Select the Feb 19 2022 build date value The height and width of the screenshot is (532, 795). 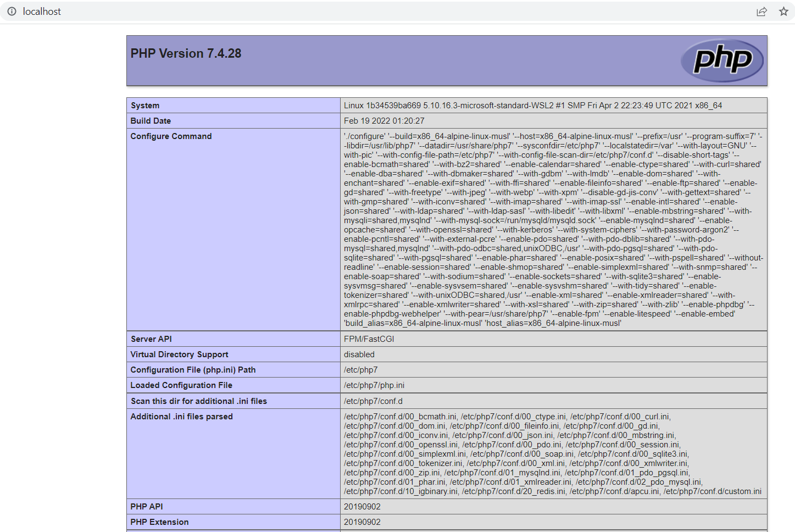(384, 121)
